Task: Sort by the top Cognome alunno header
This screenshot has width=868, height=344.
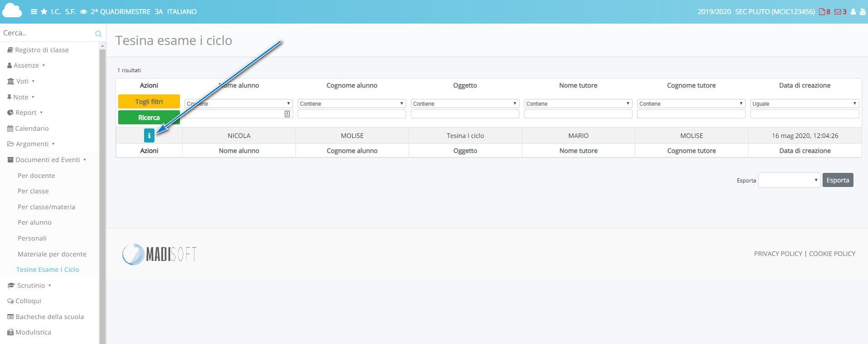Action: 352,85
